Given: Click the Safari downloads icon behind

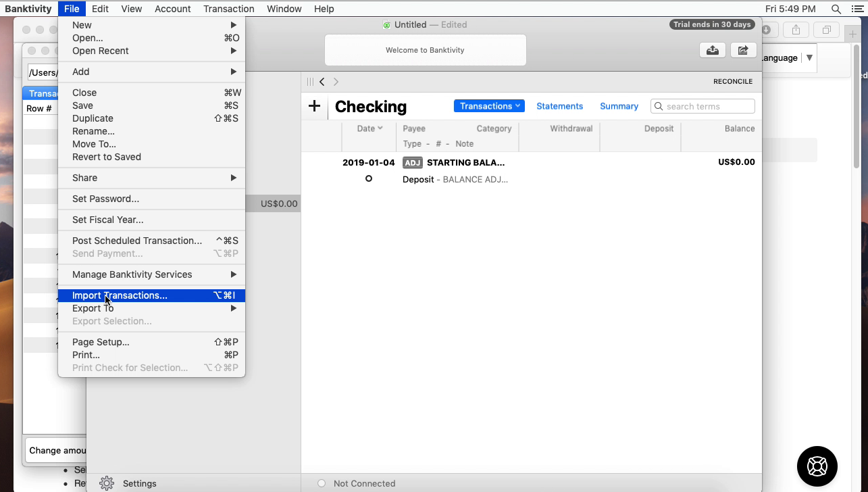Looking at the screenshot, I should (x=767, y=30).
